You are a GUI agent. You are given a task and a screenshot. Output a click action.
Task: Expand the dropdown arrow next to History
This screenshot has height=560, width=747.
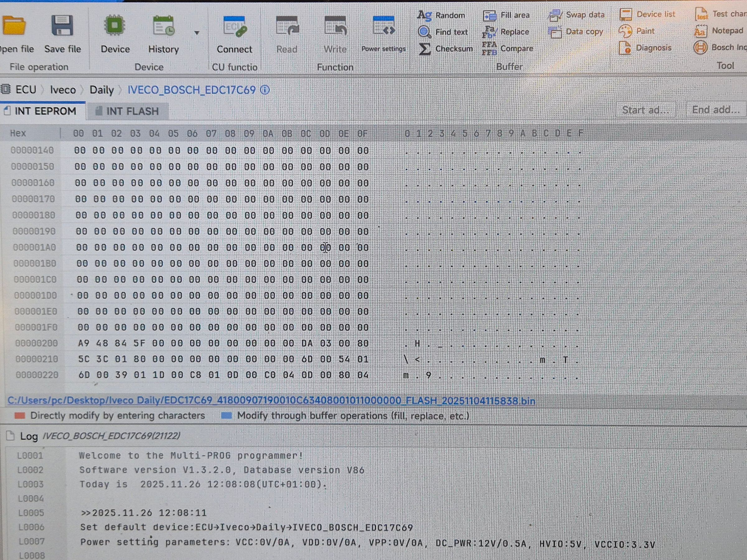click(x=197, y=33)
